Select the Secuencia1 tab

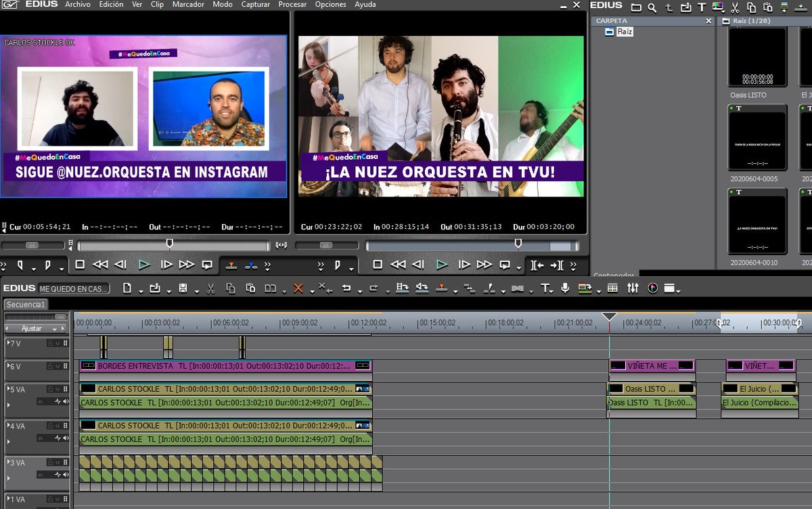coord(26,305)
